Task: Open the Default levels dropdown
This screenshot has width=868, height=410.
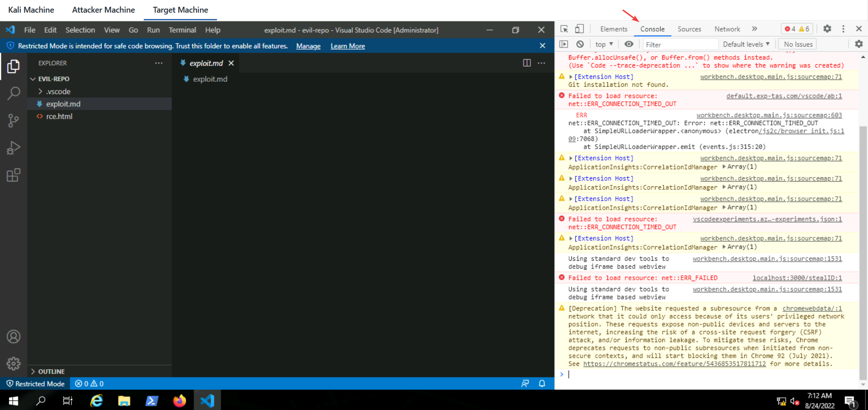Action: tap(746, 44)
